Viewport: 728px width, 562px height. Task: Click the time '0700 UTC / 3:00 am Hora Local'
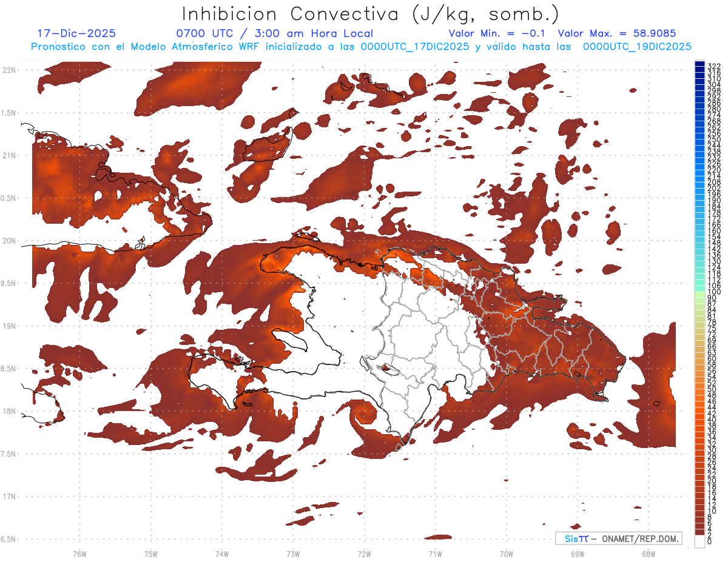(x=275, y=33)
